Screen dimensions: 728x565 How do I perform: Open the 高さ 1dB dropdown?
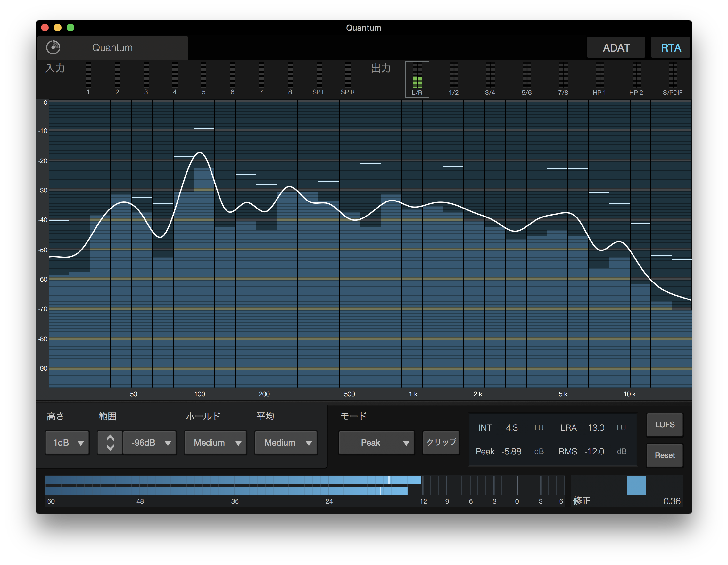[x=67, y=443]
